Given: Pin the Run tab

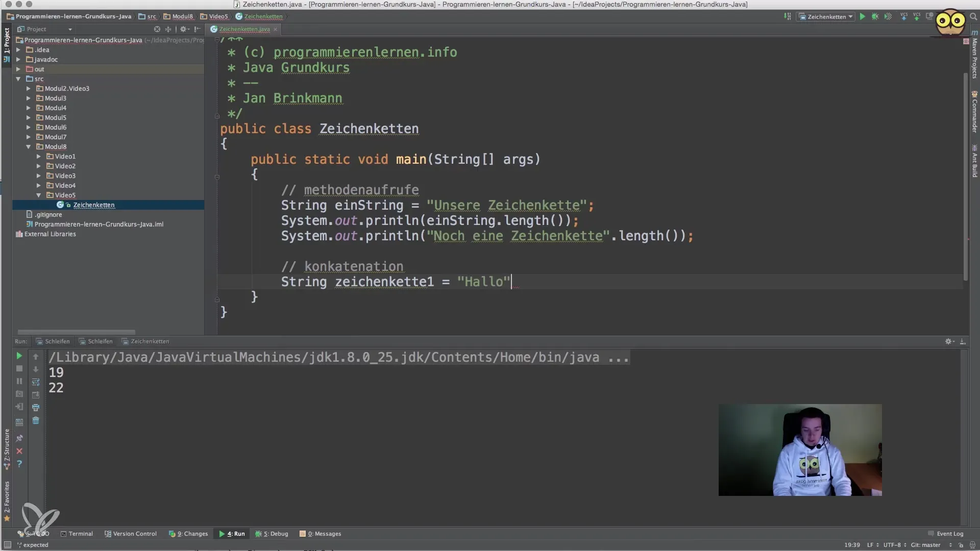Looking at the screenshot, I should click(19, 438).
